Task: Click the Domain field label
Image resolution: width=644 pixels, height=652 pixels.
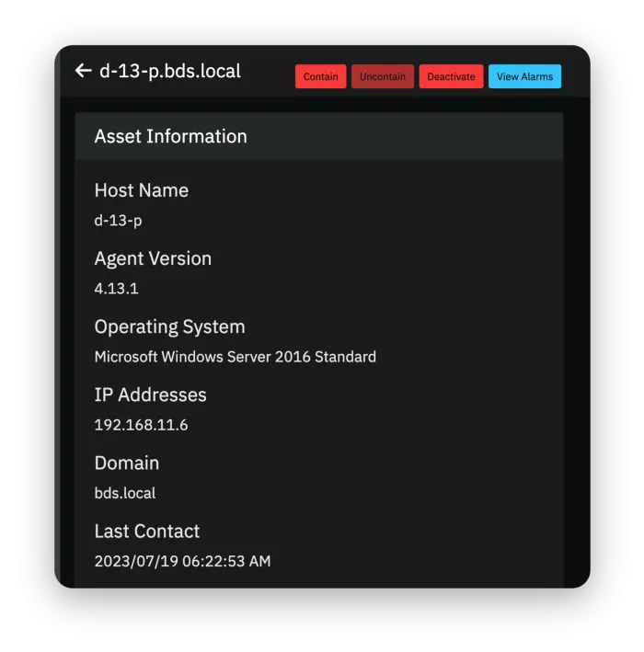Action: click(x=126, y=463)
